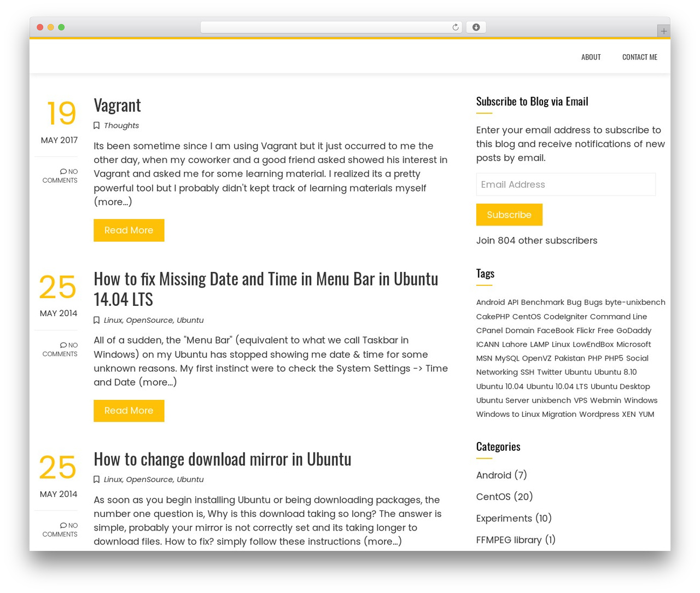Click the browser address bar

[331, 27]
